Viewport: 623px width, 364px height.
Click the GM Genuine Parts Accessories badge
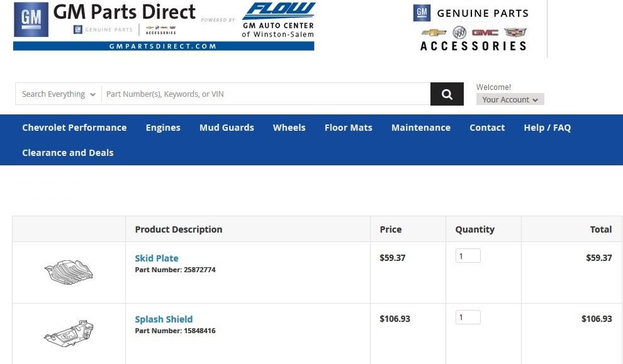click(x=473, y=28)
